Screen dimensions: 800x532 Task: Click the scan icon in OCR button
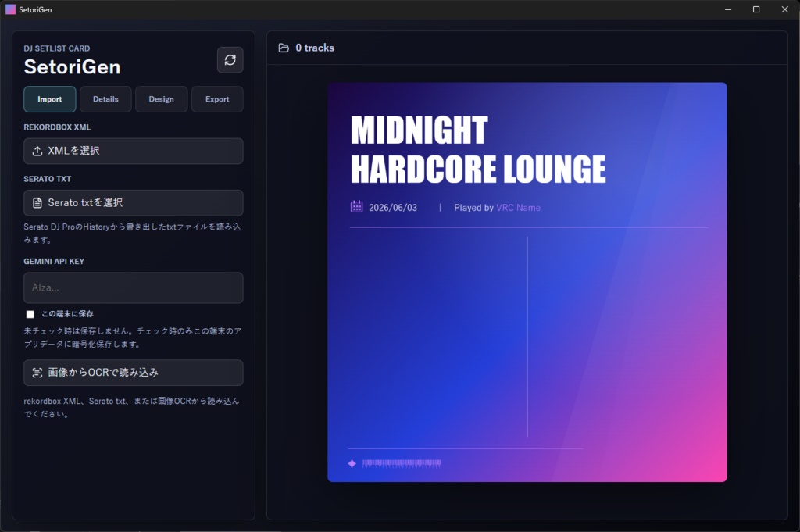(x=37, y=373)
